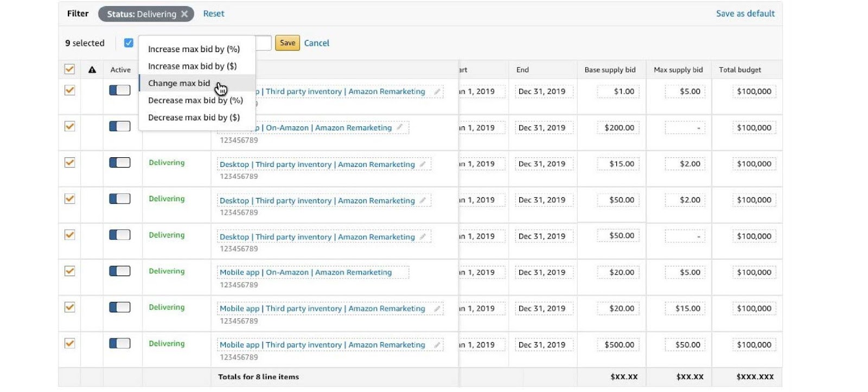Switch off Active toggle in $500.00 base row
This screenshot has width=868, height=392.
120,343
